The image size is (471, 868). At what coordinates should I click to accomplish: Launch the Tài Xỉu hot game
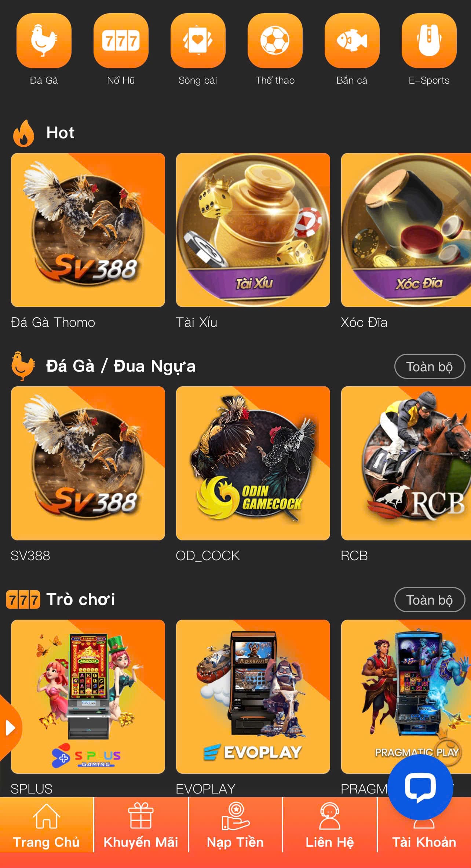pos(253,230)
